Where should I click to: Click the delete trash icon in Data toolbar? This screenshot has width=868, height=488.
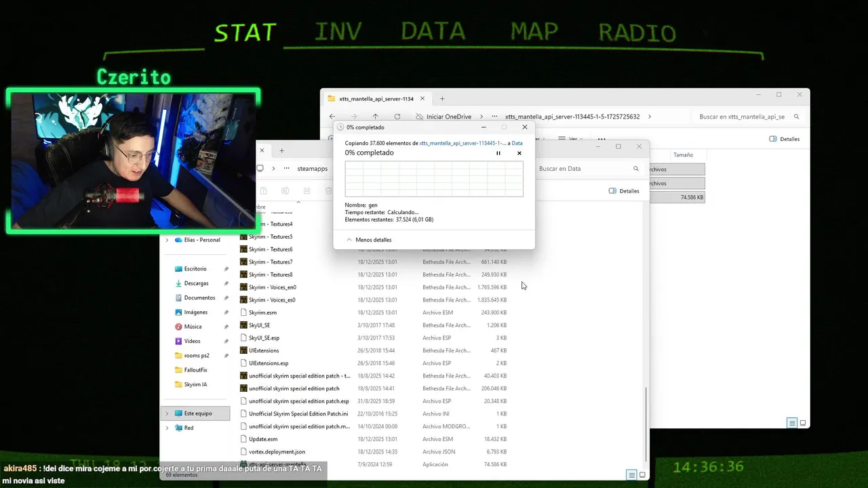pyautogui.click(x=329, y=191)
